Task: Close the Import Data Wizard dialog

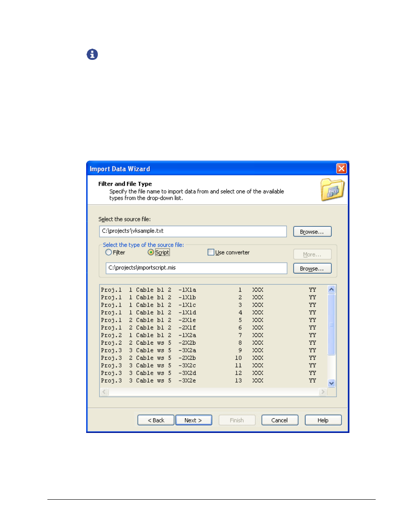Action: (341, 168)
